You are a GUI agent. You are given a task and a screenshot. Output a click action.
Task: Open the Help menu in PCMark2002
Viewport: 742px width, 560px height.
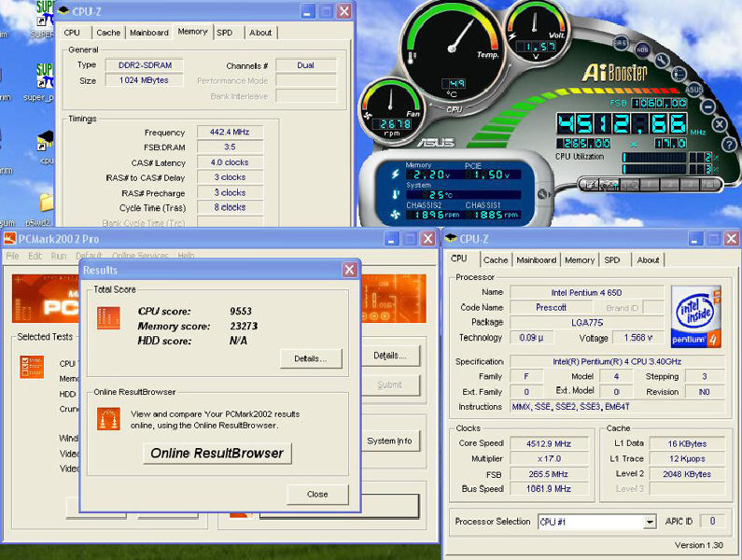click(x=186, y=256)
